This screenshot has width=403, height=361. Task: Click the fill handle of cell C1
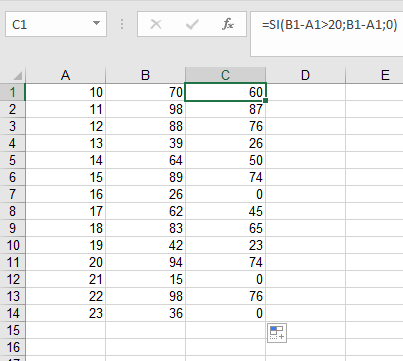coord(266,100)
